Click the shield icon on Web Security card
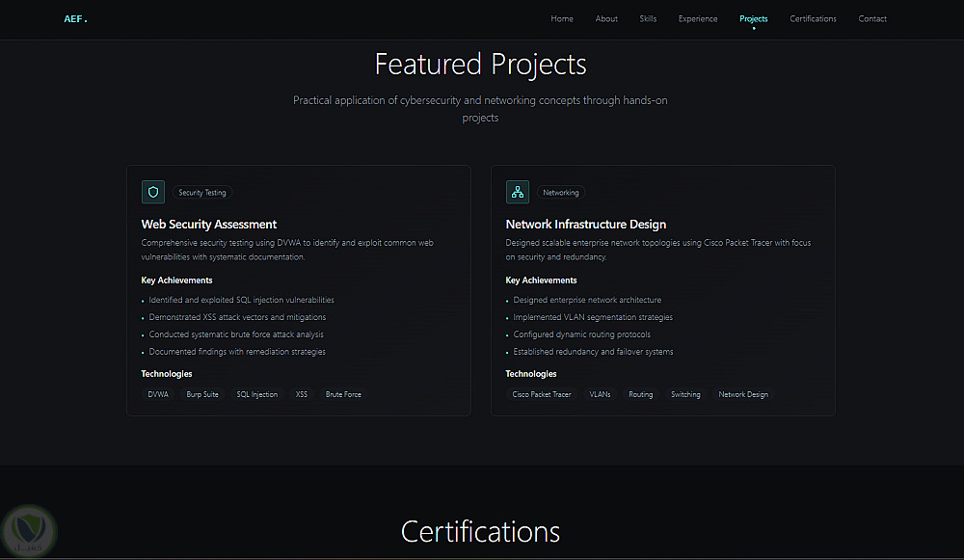The image size is (964, 560). tap(153, 192)
